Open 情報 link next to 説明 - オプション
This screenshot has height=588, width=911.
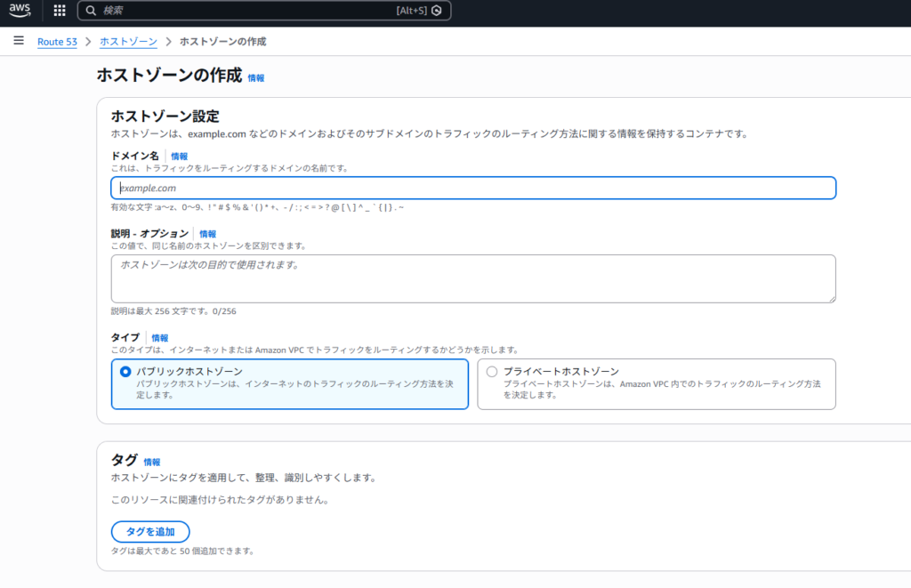(207, 234)
